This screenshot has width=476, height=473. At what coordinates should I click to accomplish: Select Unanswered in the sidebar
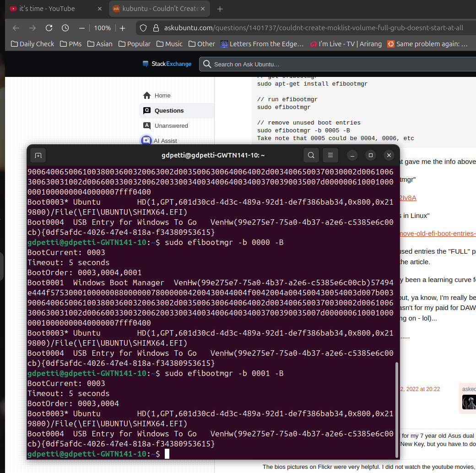point(171,125)
